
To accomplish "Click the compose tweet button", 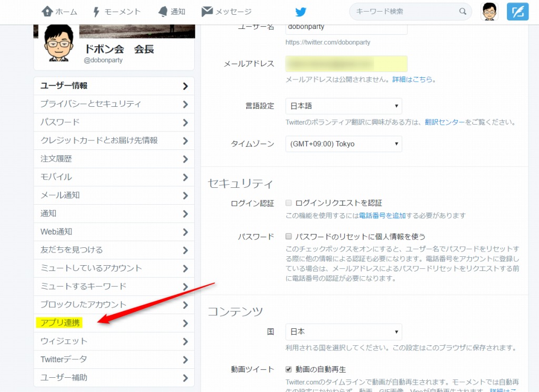I will click(517, 12).
